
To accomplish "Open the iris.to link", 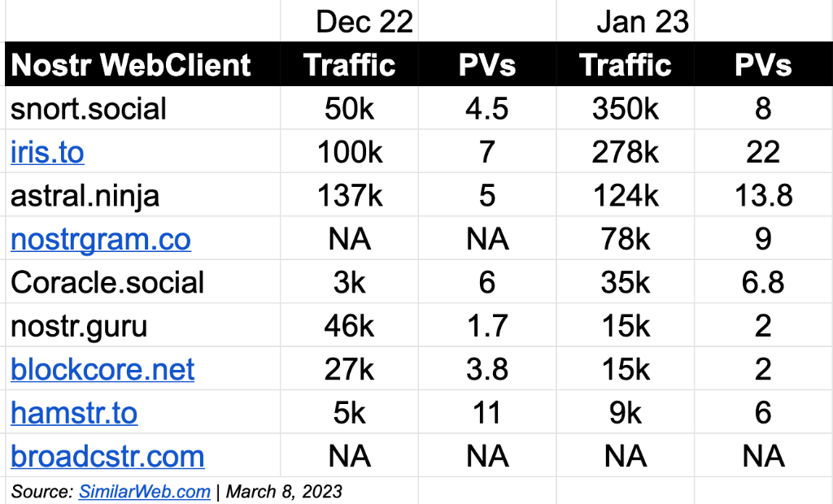I will click(x=47, y=152).
